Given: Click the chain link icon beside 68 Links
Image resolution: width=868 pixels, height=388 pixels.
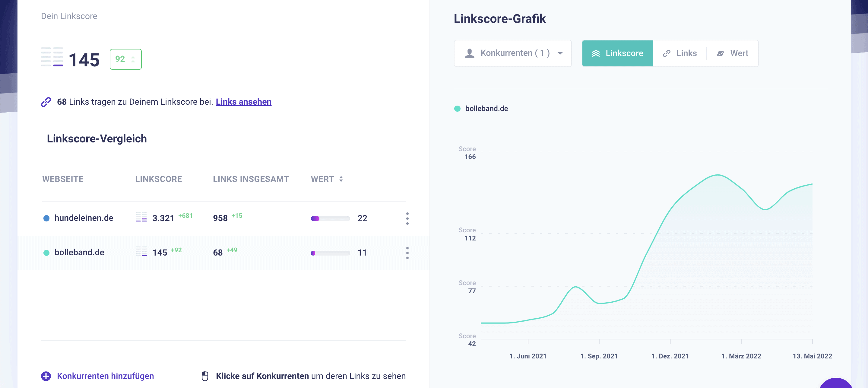Looking at the screenshot, I should coord(46,102).
